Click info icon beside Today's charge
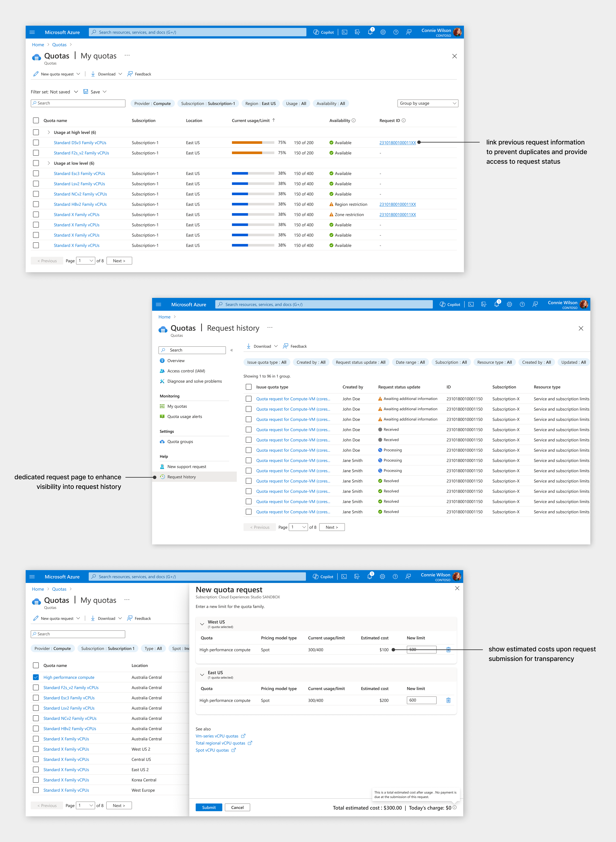The image size is (616, 842). tap(455, 807)
